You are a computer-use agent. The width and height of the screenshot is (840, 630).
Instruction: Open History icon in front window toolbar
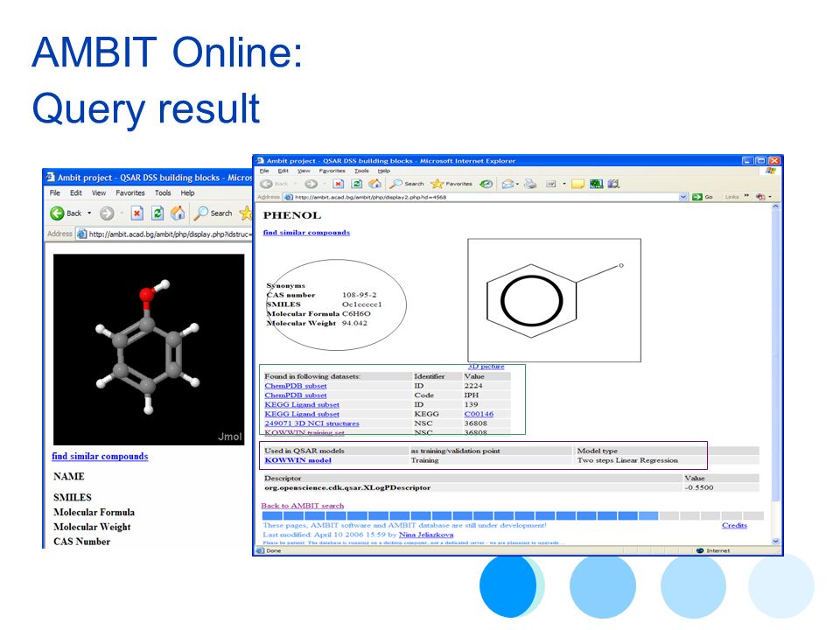[x=486, y=184]
